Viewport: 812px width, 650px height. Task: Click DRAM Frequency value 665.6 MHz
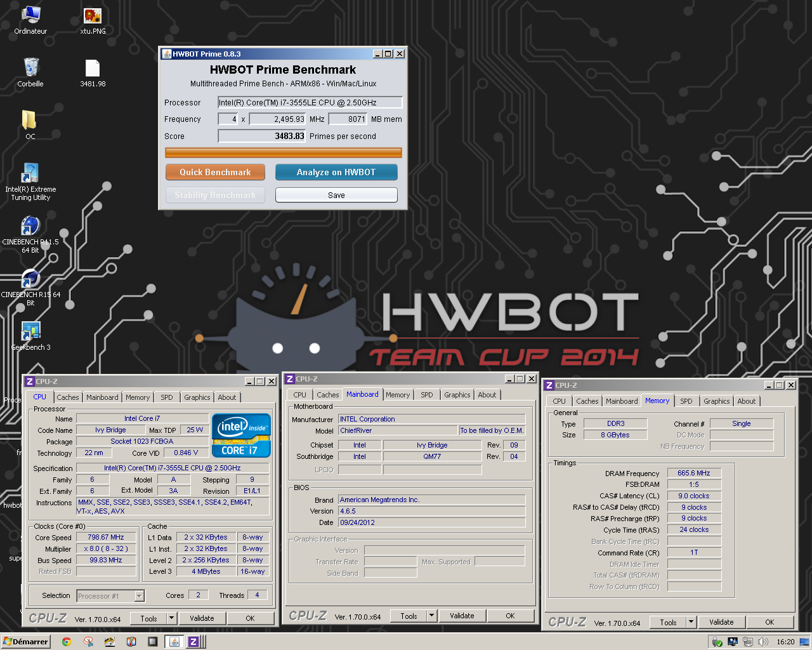(x=694, y=473)
